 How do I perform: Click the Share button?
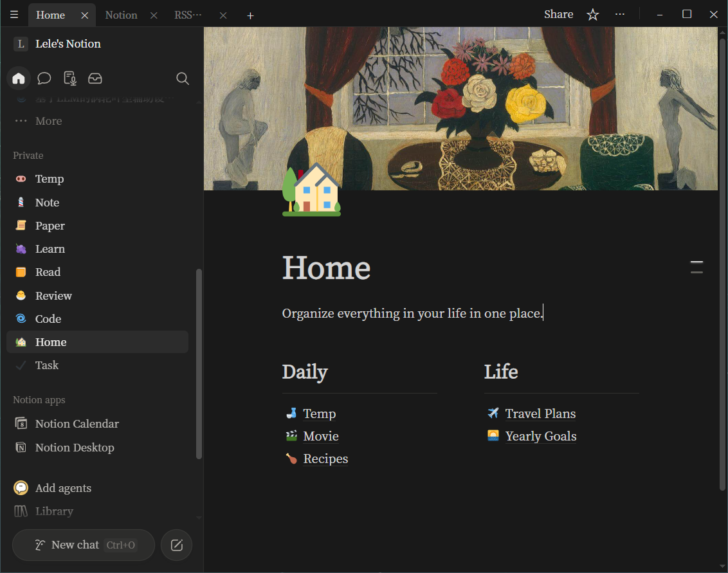point(558,14)
